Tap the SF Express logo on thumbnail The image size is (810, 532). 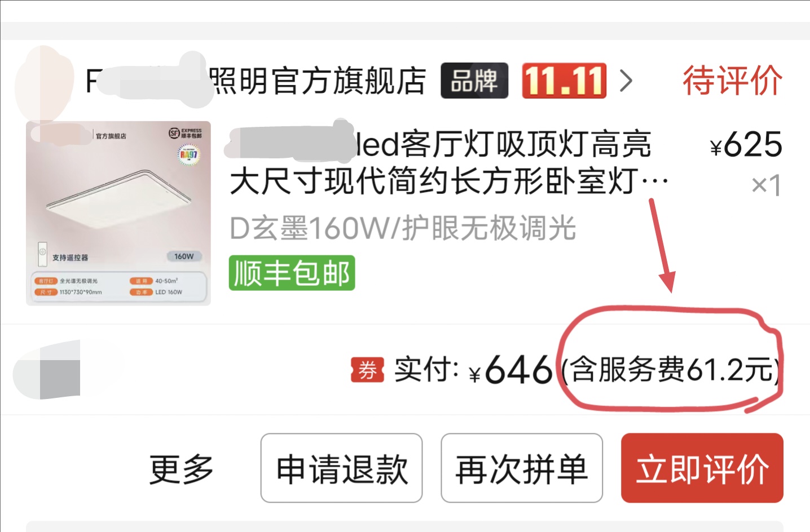(186, 133)
